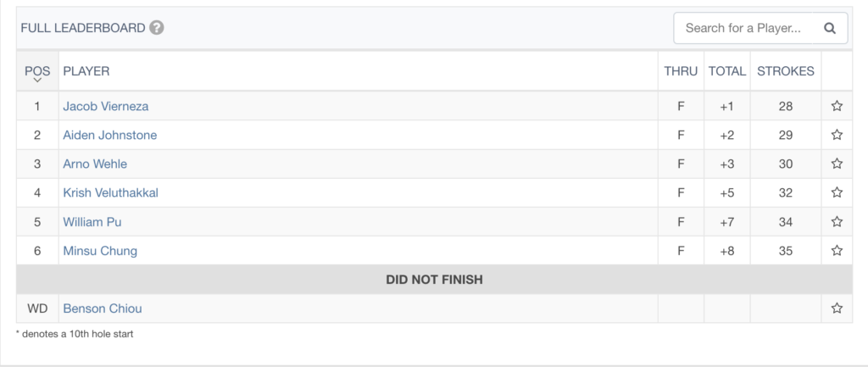Select the Aiden Johnstone name link
The width and height of the screenshot is (868, 367).
(x=109, y=135)
